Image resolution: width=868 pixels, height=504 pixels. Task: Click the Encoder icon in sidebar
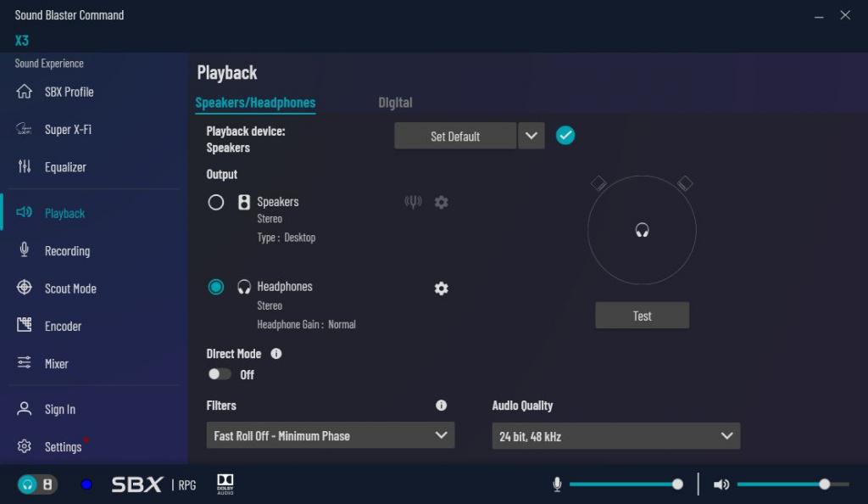(x=24, y=325)
